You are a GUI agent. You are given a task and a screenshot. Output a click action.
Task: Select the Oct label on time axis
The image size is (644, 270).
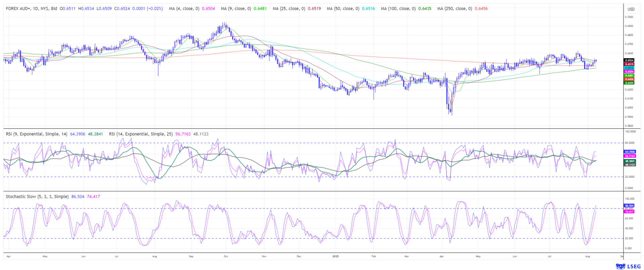pos(226,256)
